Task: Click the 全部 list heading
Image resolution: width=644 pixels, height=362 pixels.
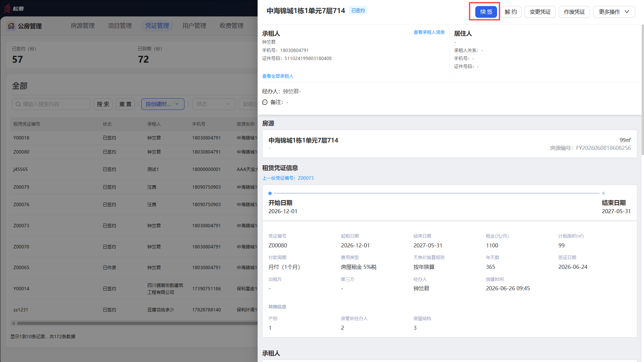Action: coord(20,86)
